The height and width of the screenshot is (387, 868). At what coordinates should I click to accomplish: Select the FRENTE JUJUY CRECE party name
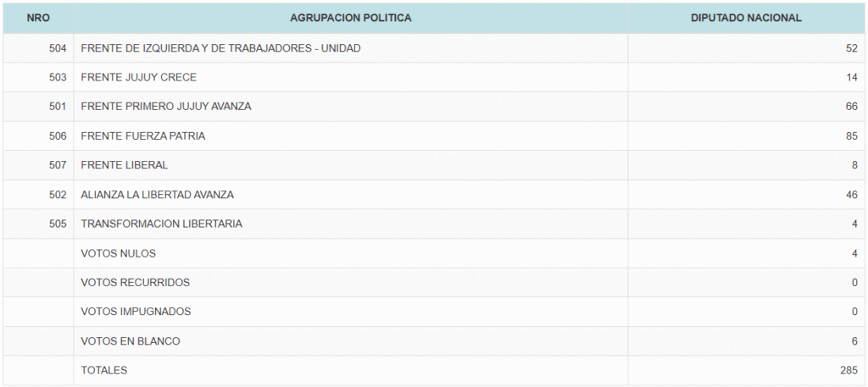138,77
